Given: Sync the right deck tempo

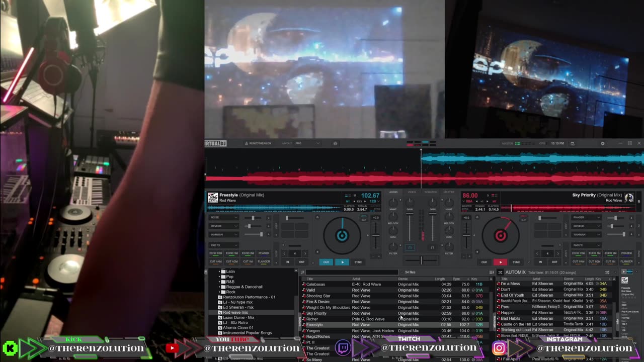Looking at the screenshot, I should tap(516, 262).
